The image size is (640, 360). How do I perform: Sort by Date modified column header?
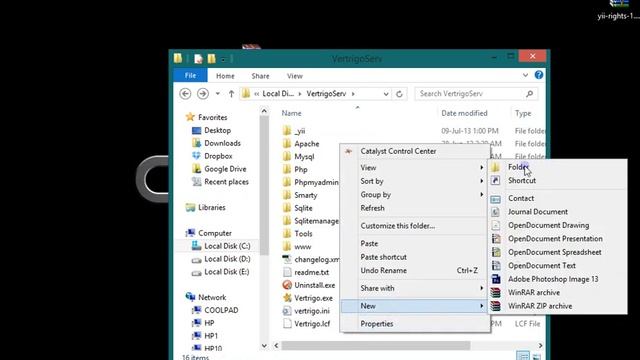(x=464, y=113)
